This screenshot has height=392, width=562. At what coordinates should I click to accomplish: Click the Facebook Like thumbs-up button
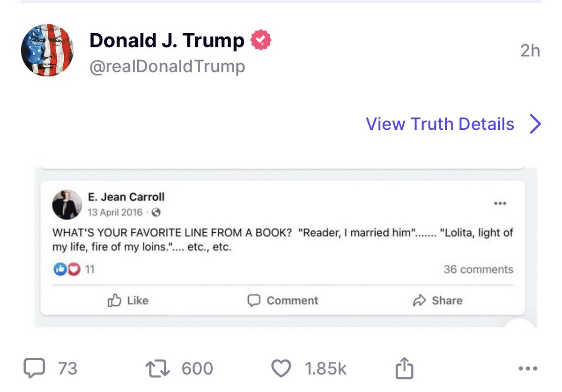[128, 301]
